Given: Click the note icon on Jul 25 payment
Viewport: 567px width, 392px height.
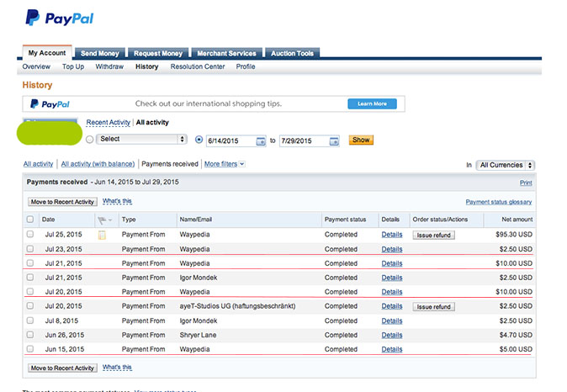Looking at the screenshot, I should pyautogui.click(x=103, y=235).
